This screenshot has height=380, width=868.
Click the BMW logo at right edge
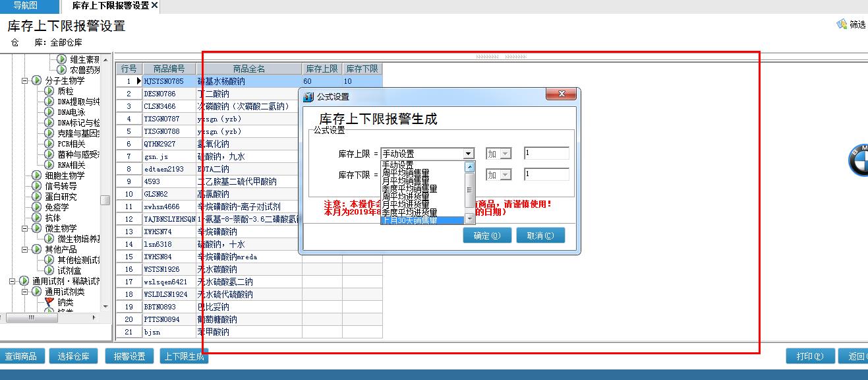[x=857, y=160]
